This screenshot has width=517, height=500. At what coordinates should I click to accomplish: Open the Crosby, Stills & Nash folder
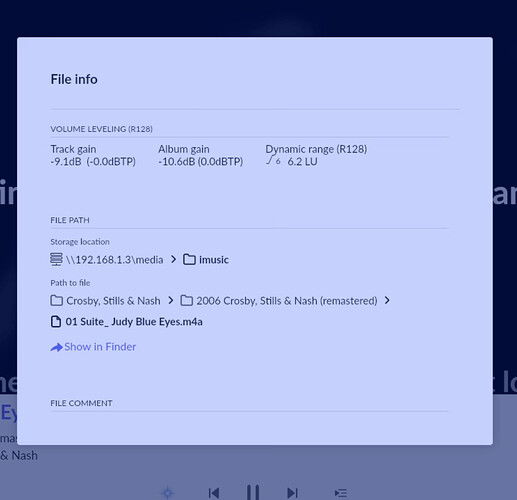tap(105, 301)
